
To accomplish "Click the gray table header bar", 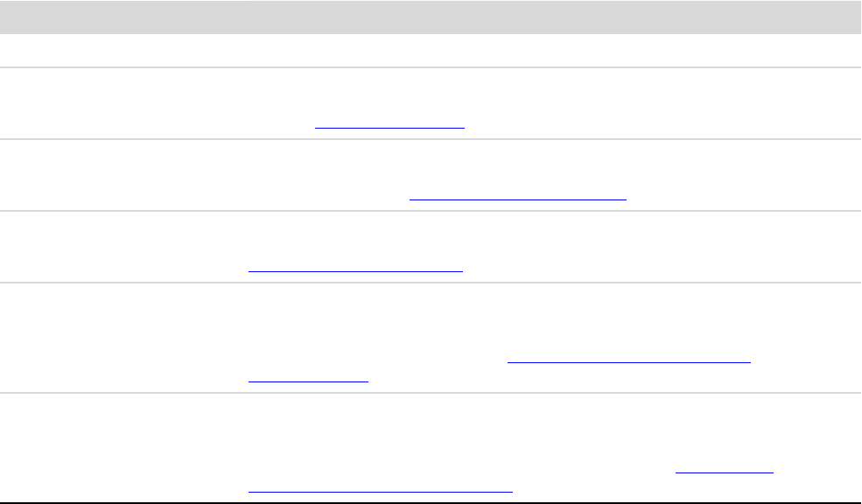I will (x=431, y=17).
